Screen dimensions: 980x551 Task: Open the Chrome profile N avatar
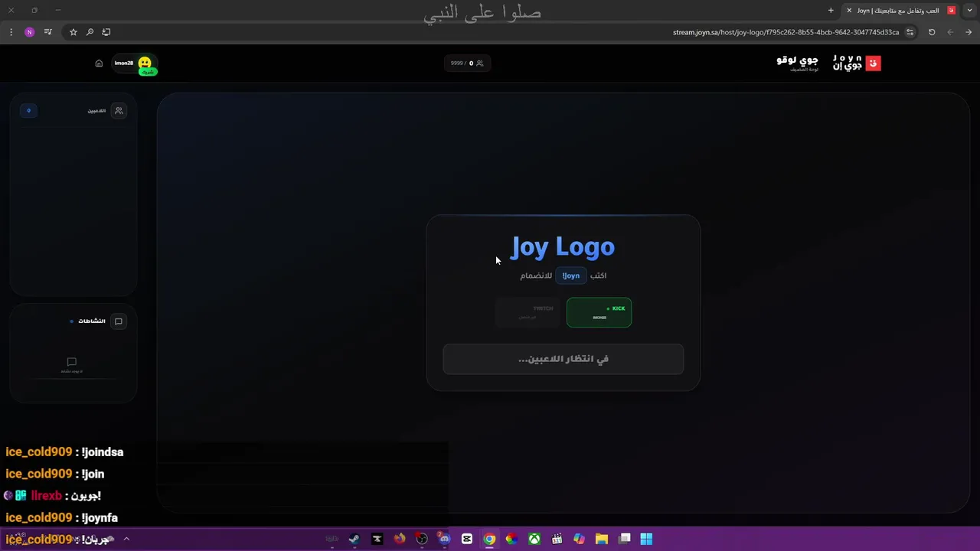click(x=29, y=32)
